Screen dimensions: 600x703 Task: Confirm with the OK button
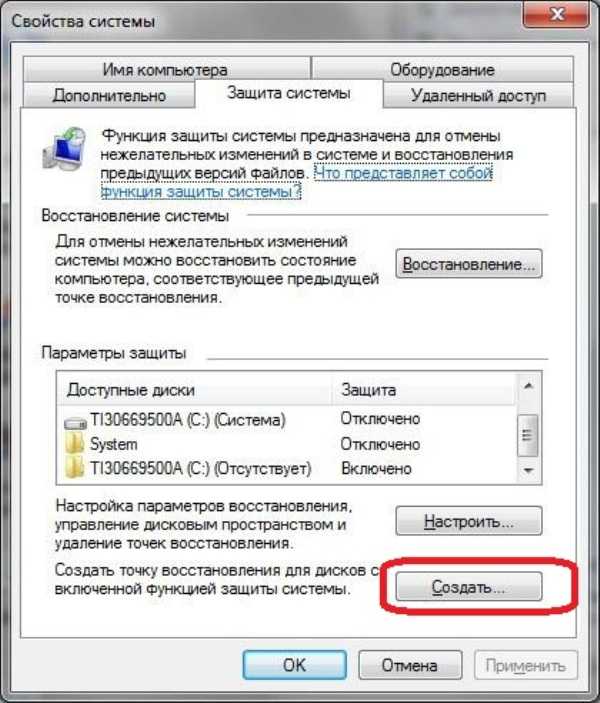[x=295, y=665]
